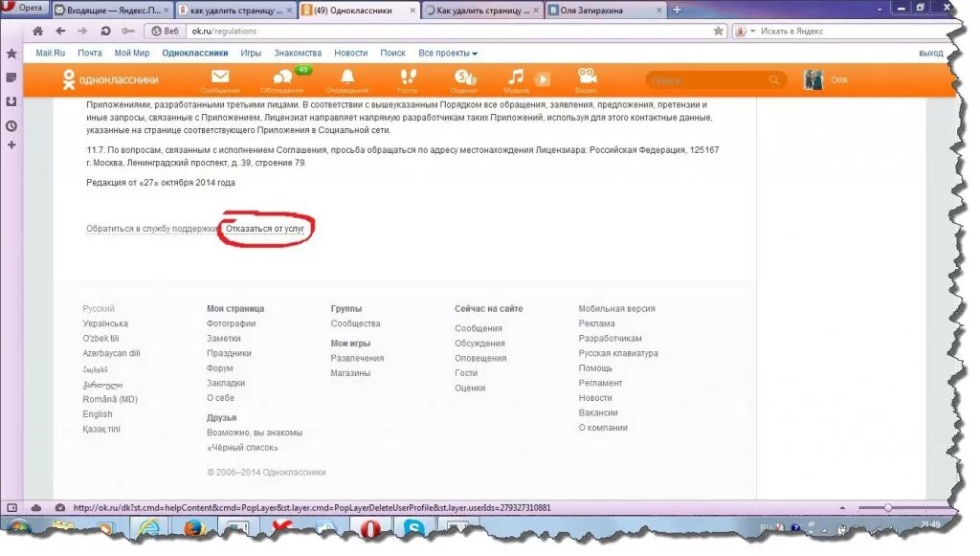The width and height of the screenshot is (980, 556).
Task: Click 'Обратиться в службу поддержки' link
Action: coord(151,229)
